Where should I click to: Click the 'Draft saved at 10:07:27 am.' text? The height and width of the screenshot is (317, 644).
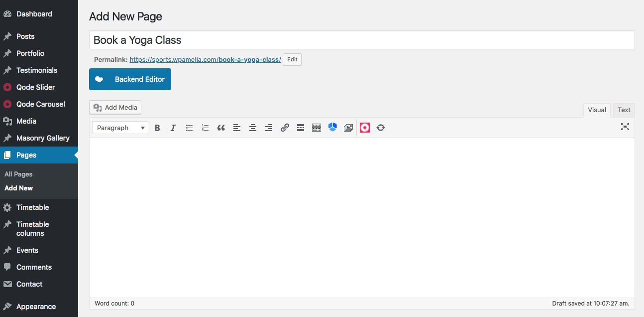591,303
